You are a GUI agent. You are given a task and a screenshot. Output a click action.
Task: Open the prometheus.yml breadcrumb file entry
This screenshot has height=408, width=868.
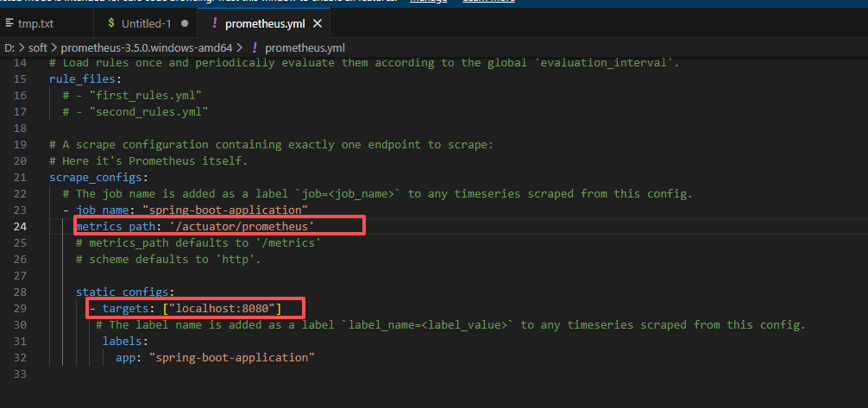click(305, 48)
